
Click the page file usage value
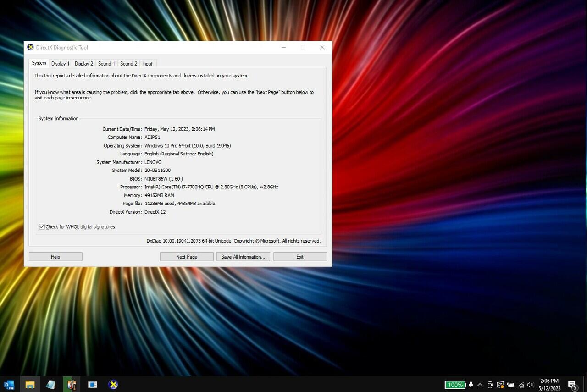coord(180,203)
